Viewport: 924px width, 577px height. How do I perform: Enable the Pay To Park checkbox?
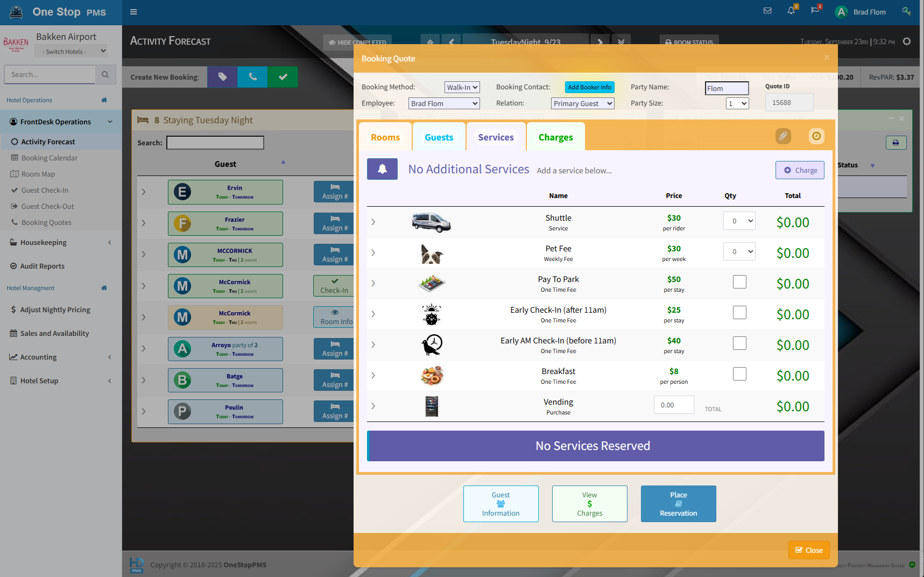(x=739, y=282)
